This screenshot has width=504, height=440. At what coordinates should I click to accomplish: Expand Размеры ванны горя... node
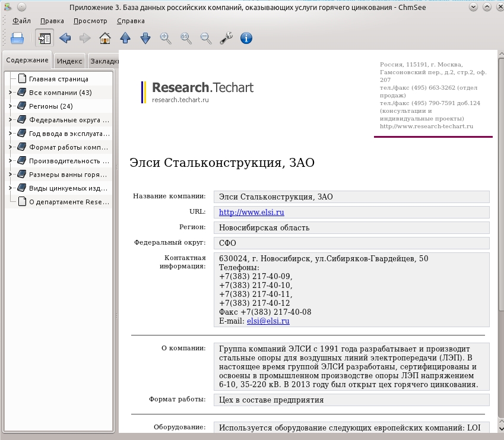(x=10, y=175)
